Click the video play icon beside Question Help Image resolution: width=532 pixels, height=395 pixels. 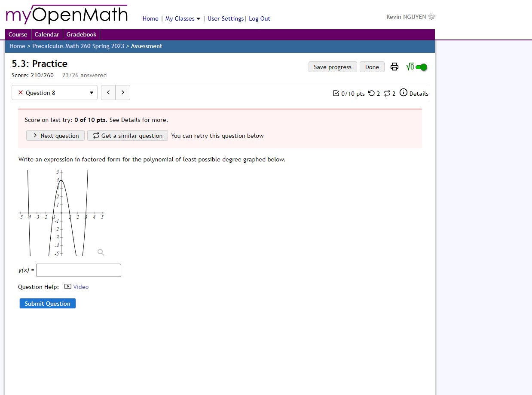67,286
